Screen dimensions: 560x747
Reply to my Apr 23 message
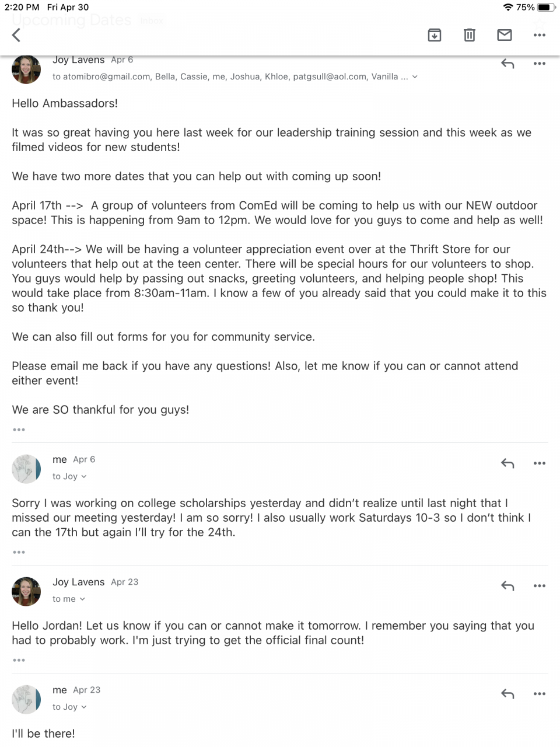pyautogui.click(x=508, y=694)
